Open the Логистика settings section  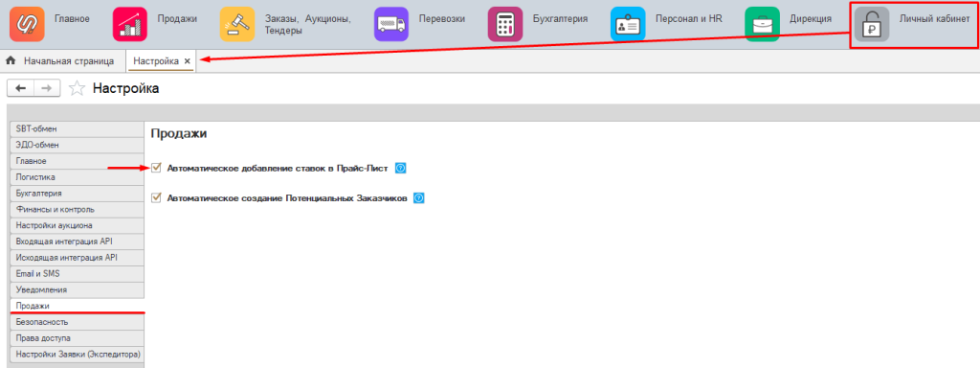78,177
